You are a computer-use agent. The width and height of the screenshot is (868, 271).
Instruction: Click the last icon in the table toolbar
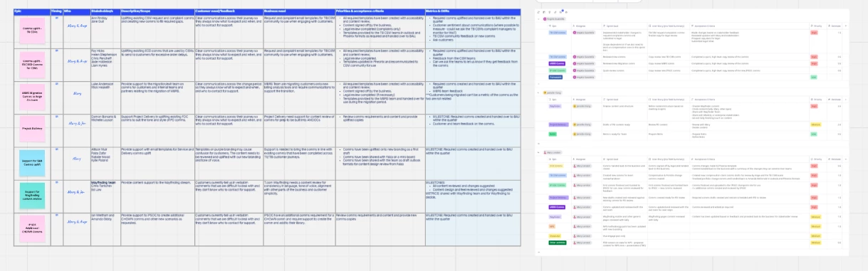pos(566,12)
